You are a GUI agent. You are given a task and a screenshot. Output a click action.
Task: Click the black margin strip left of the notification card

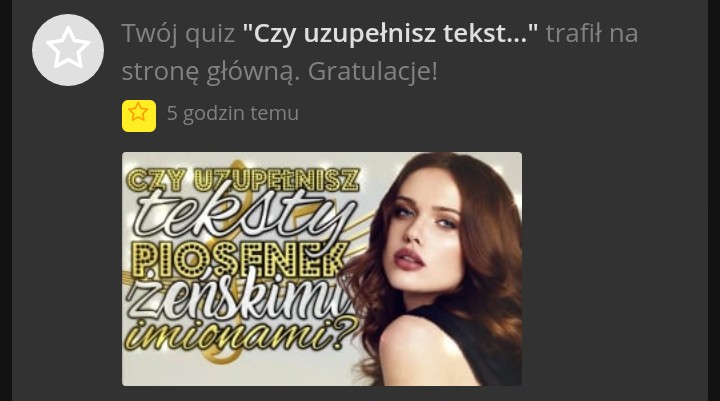click(6, 200)
